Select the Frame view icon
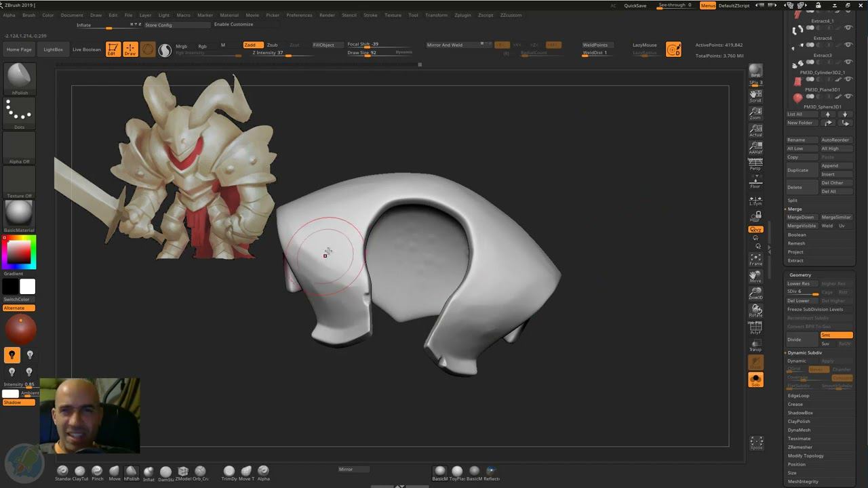The height and width of the screenshot is (488, 868). click(755, 259)
